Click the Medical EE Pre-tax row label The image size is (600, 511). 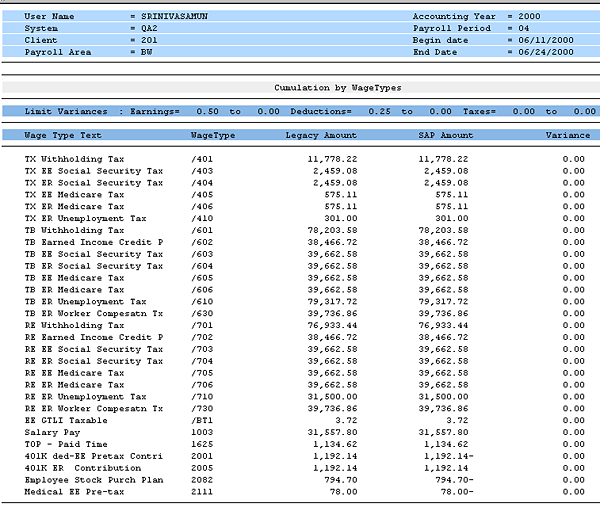coord(69,491)
